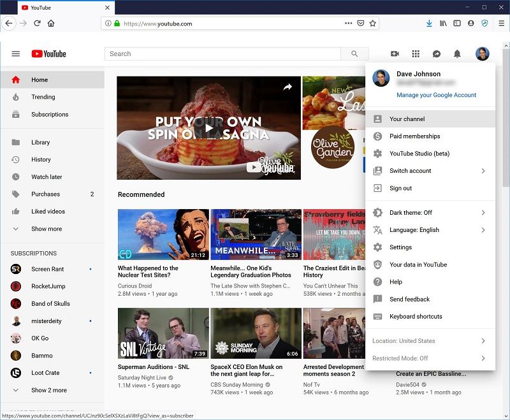Viewport: 510px width, 420px height.
Task: Open YouTube Studio (beta)
Action: click(430, 154)
